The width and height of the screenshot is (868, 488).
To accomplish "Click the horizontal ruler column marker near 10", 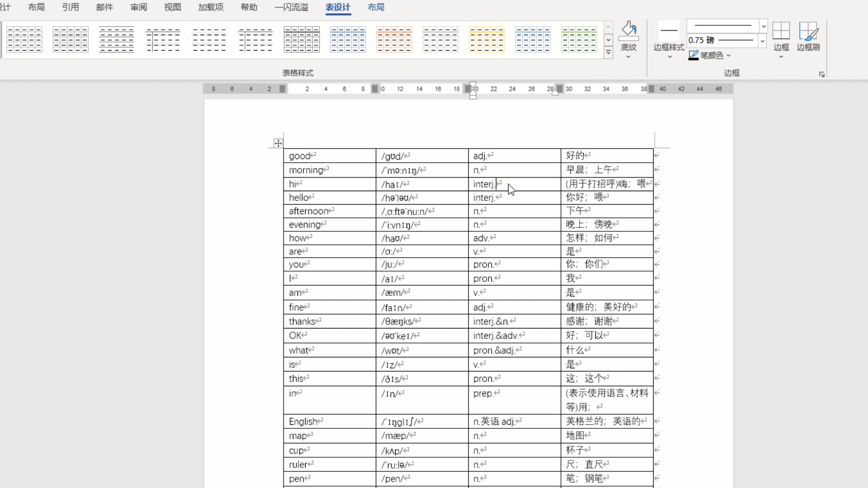I will (x=375, y=89).
